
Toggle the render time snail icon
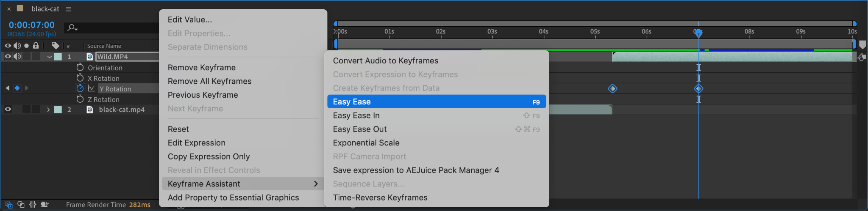[x=45, y=205]
